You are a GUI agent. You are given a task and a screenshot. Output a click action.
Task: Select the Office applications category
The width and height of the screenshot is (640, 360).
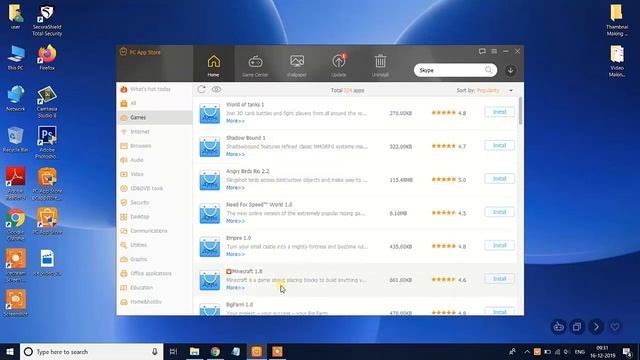coord(154,273)
